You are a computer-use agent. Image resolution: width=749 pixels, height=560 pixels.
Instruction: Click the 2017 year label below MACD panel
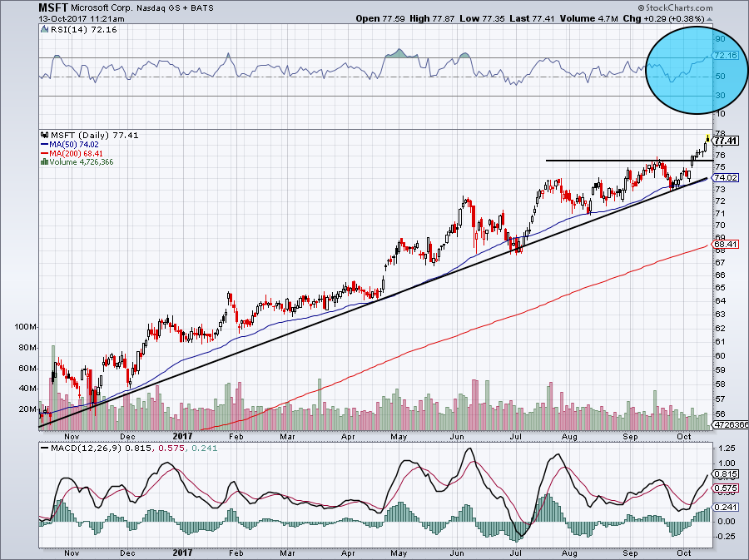(182, 553)
